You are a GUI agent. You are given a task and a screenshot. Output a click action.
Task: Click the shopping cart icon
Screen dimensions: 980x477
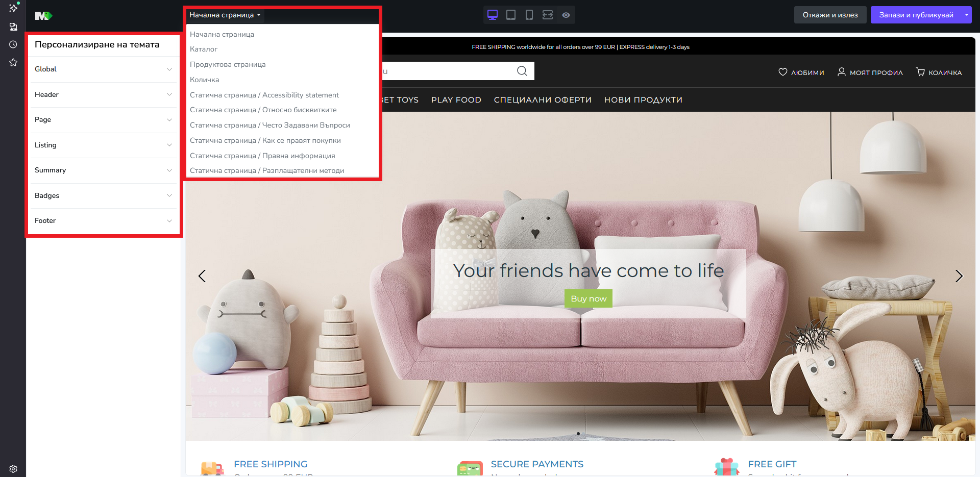[x=920, y=72]
